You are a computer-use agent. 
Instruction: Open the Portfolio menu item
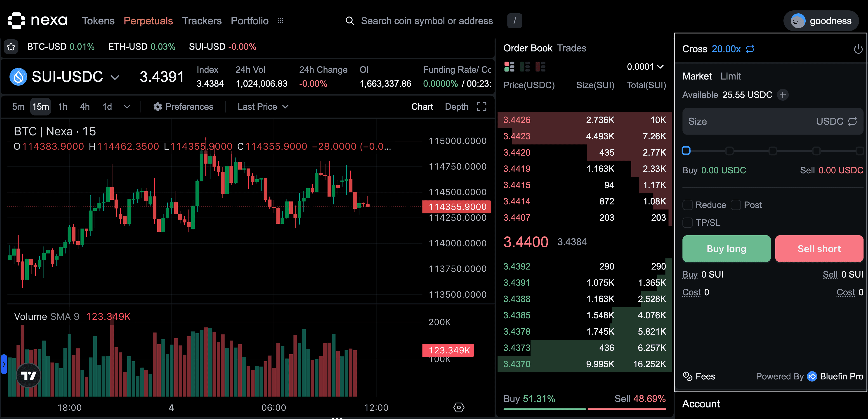pyautogui.click(x=249, y=21)
